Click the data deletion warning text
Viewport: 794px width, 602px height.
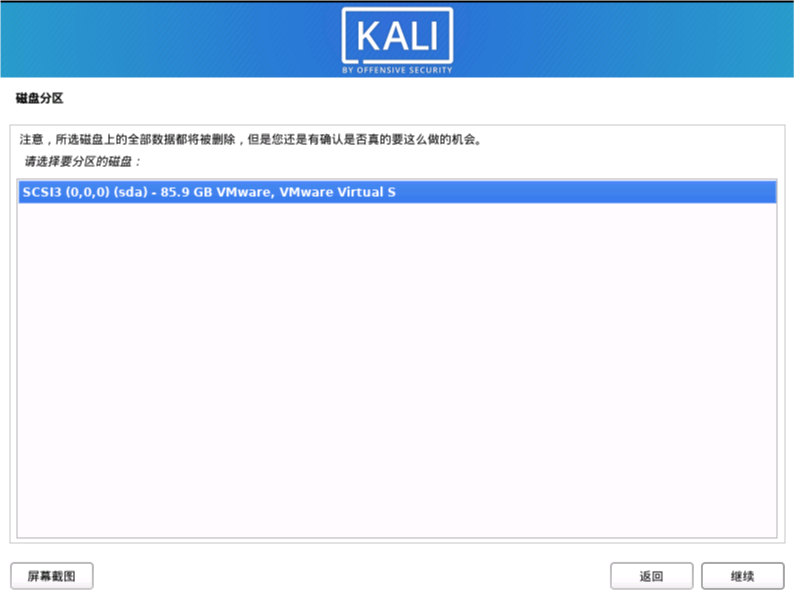pos(250,139)
